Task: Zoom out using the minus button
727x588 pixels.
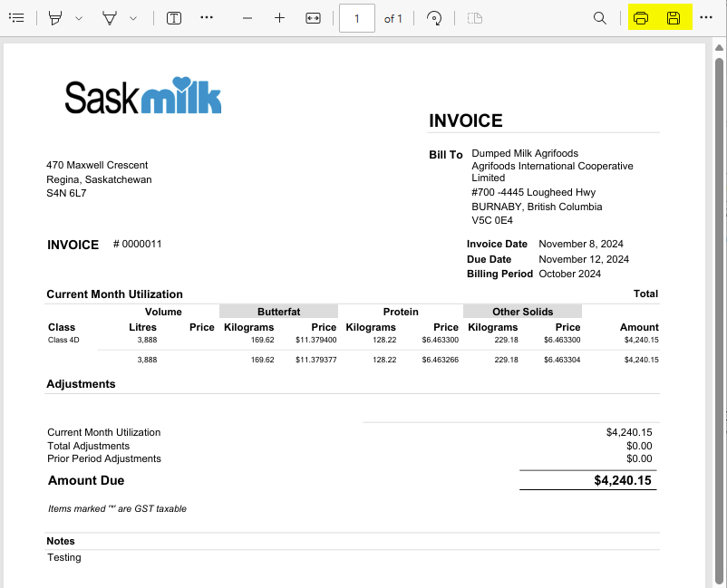Action: pos(247,18)
